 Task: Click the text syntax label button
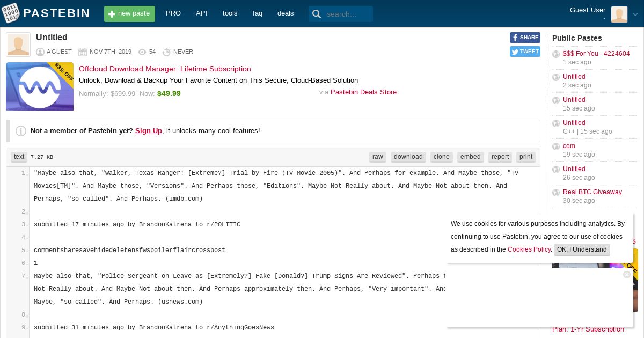pyautogui.click(x=19, y=157)
